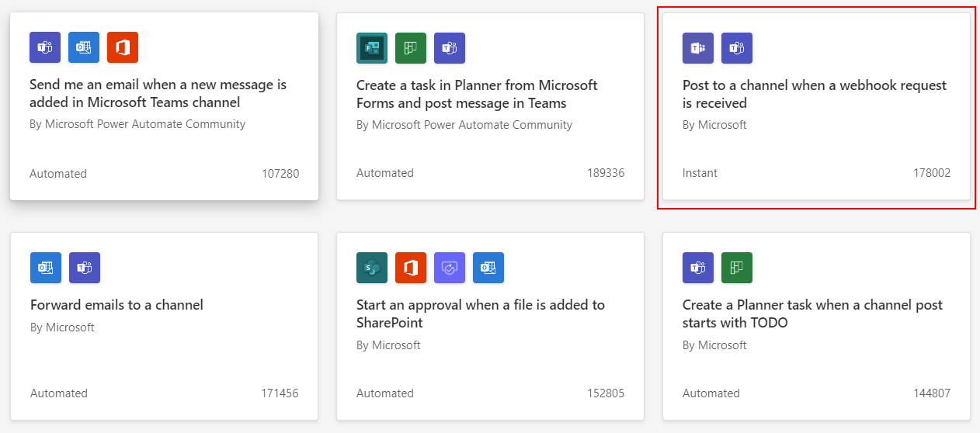Click 'By Microsoft' on the webhook request card
Screen dimensions: 980x433
click(x=714, y=125)
